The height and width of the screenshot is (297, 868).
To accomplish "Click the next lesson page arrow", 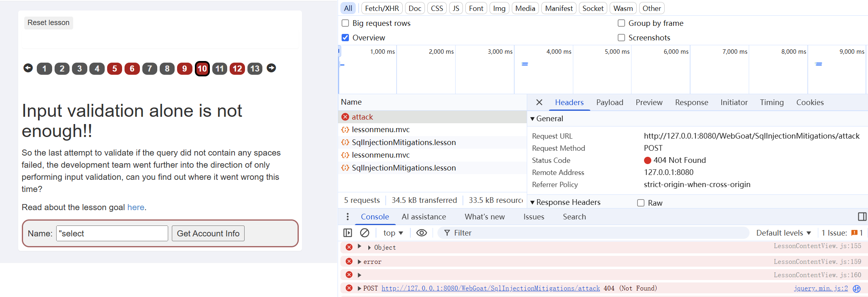I will point(271,68).
